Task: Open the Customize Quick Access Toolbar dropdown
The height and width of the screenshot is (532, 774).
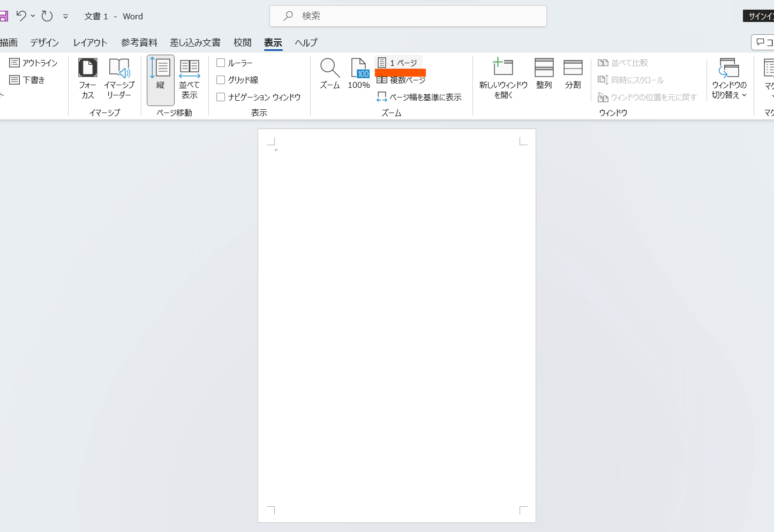Action: tap(65, 17)
